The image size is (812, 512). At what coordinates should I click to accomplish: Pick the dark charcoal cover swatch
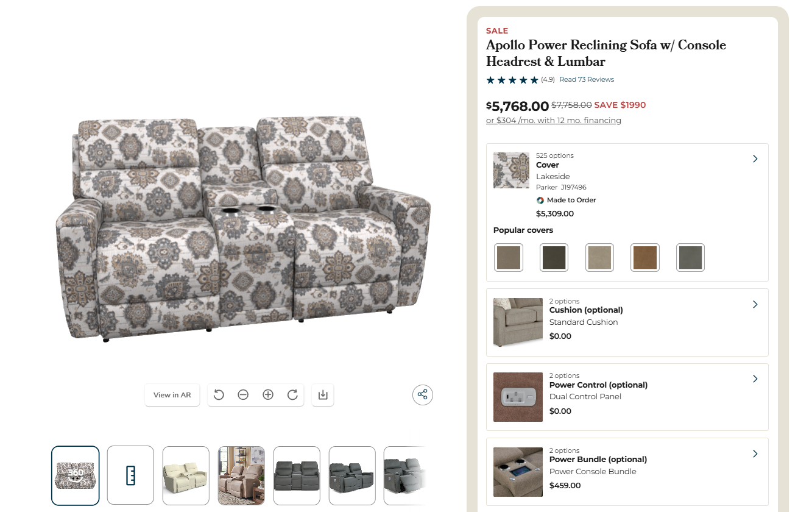pos(554,258)
